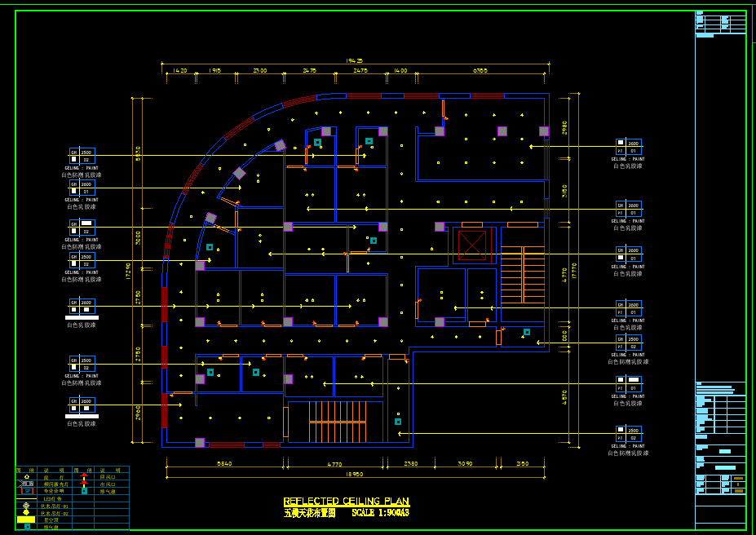Select the downlight symbol in the legend
The image size is (756, 535).
27,476
